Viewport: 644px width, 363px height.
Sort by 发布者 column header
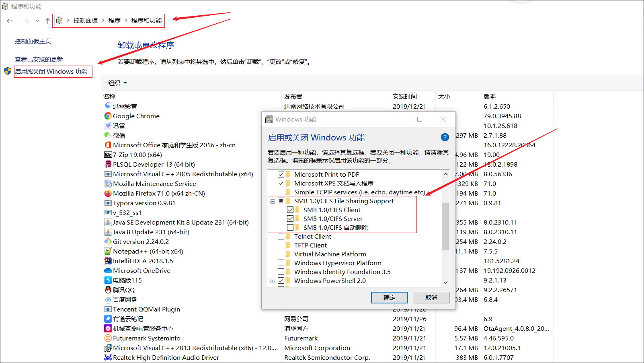(x=293, y=97)
